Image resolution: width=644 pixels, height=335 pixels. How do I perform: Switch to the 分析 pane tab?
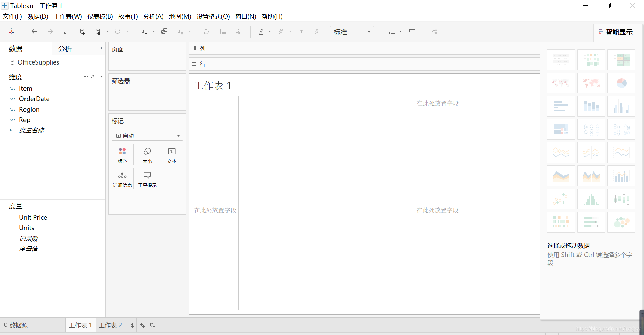(x=65, y=49)
